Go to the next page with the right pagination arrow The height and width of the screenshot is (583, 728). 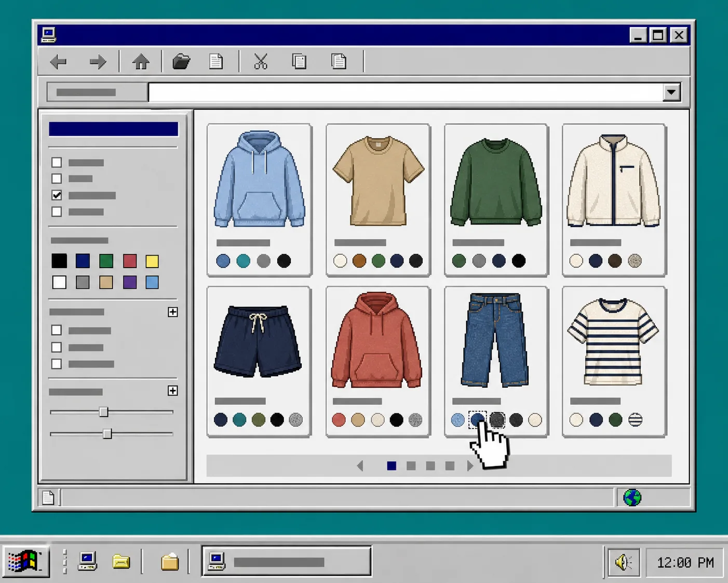click(469, 466)
